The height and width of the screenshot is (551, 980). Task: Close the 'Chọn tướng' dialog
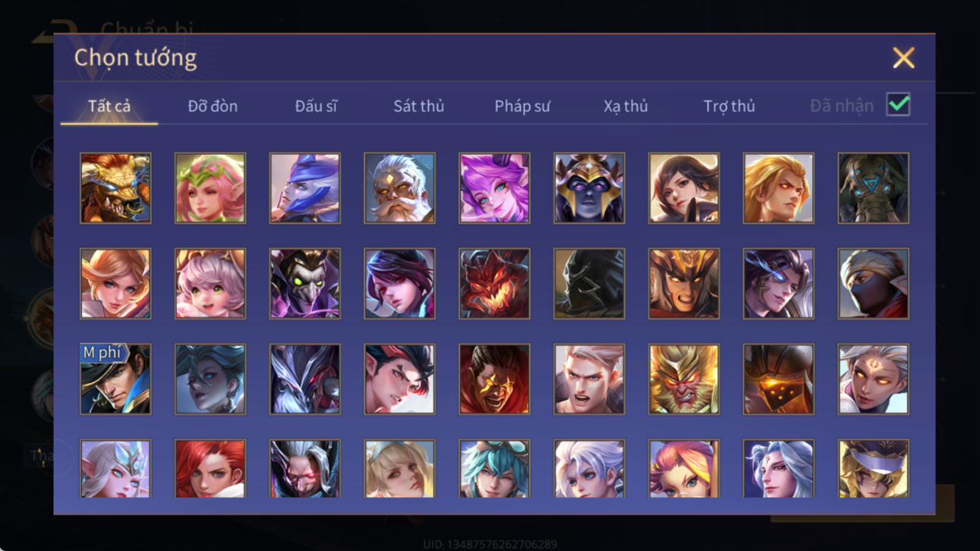[x=903, y=58]
